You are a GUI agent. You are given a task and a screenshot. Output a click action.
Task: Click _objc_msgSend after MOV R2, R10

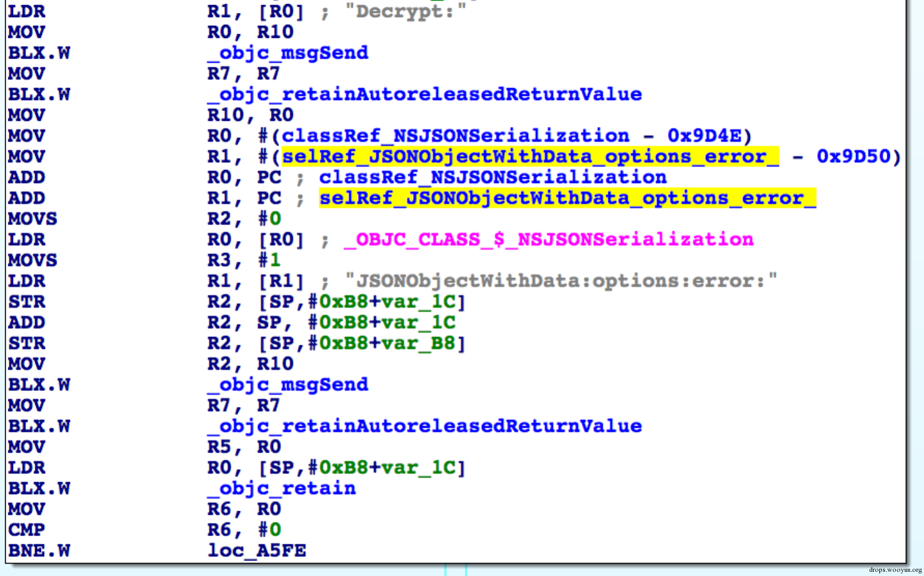pos(287,384)
